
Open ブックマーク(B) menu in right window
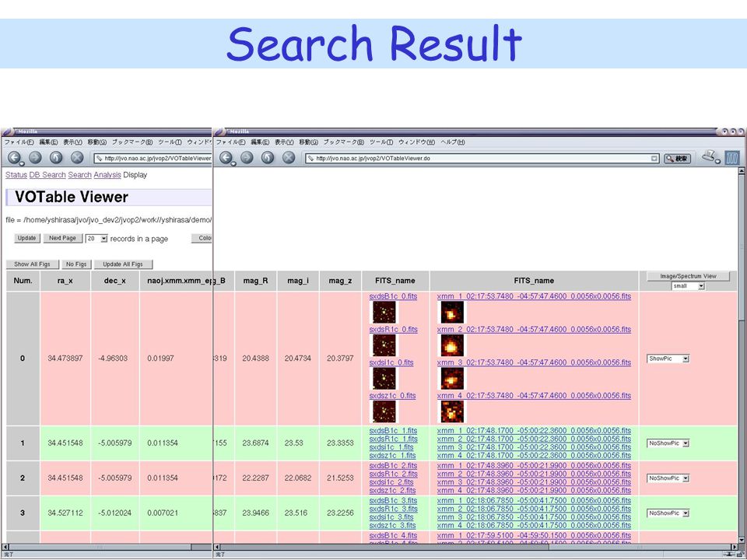tap(343, 142)
